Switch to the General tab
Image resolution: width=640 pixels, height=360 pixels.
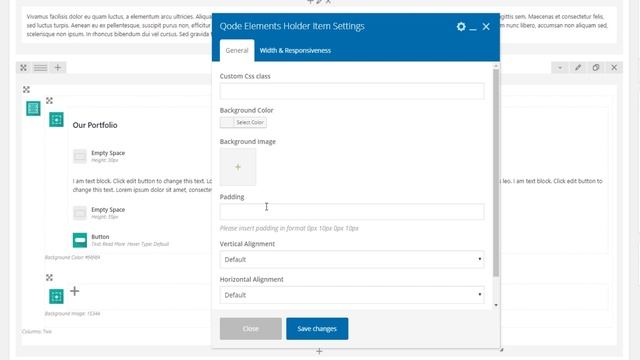coord(237,51)
